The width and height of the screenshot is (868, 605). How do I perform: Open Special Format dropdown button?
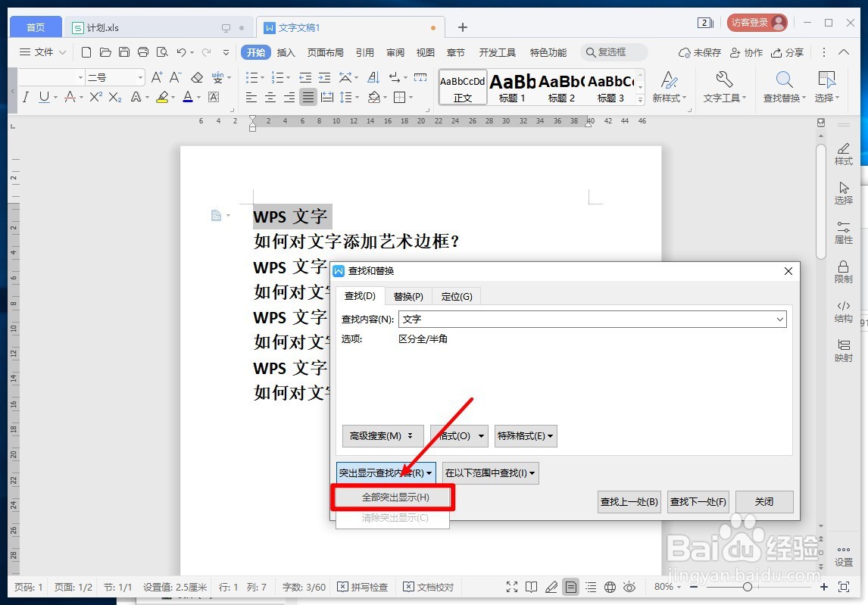click(x=526, y=436)
